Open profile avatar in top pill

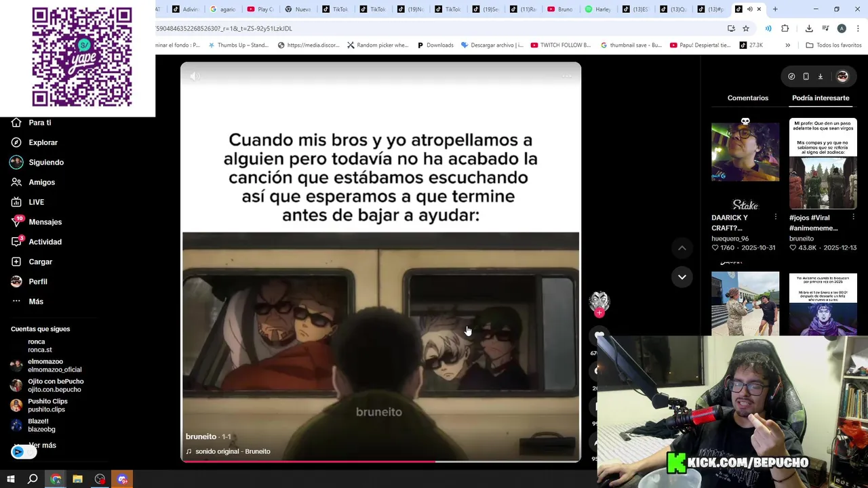(x=842, y=77)
